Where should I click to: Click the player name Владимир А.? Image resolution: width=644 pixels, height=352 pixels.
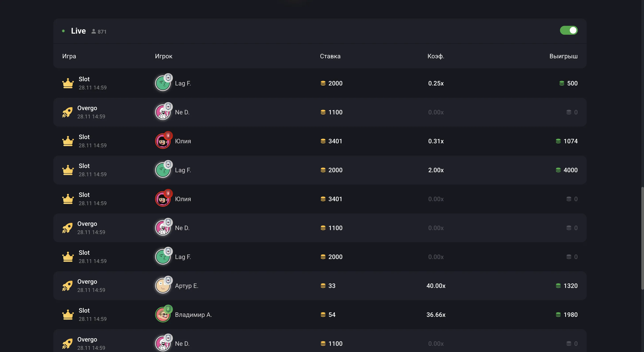[193, 315]
